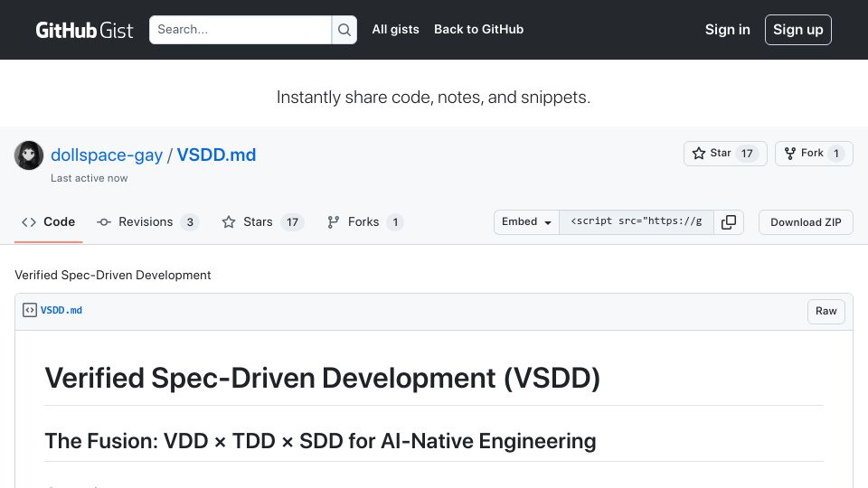Click the Sign up button
The width and height of the screenshot is (868, 488).
[797, 30]
